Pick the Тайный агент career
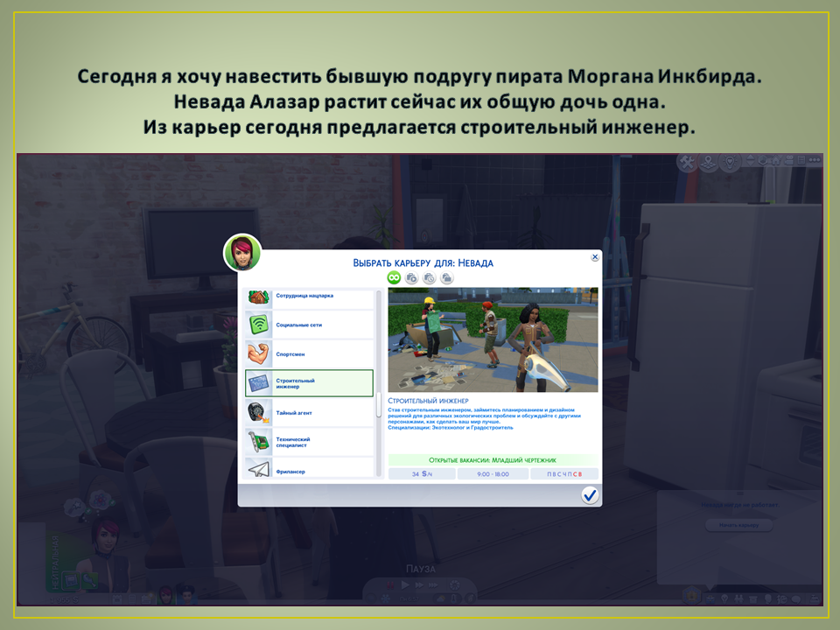 309,412
